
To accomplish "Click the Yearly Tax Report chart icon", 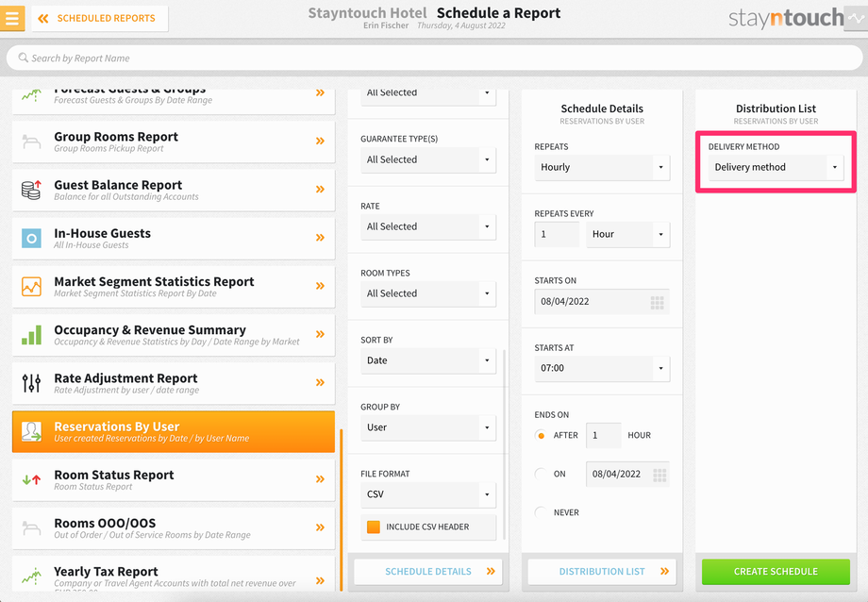I will coord(31,576).
